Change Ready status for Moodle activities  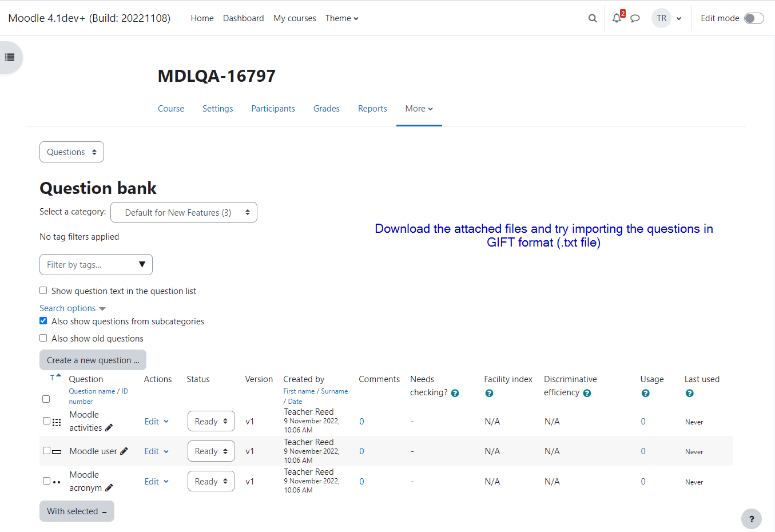point(211,422)
